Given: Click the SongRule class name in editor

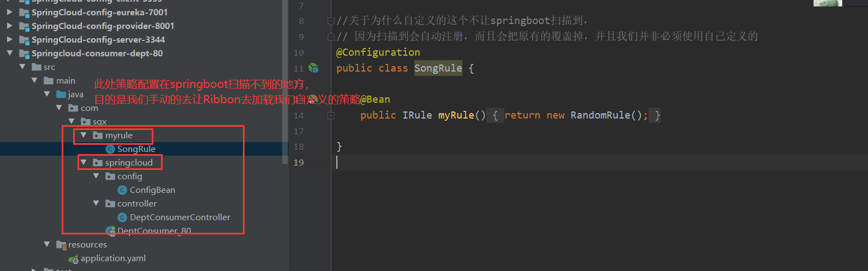Looking at the screenshot, I should (438, 68).
